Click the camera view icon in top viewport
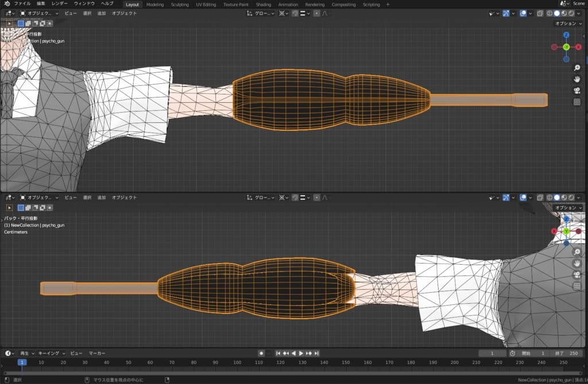588x384 pixels. pyautogui.click(x=577, y=91)
